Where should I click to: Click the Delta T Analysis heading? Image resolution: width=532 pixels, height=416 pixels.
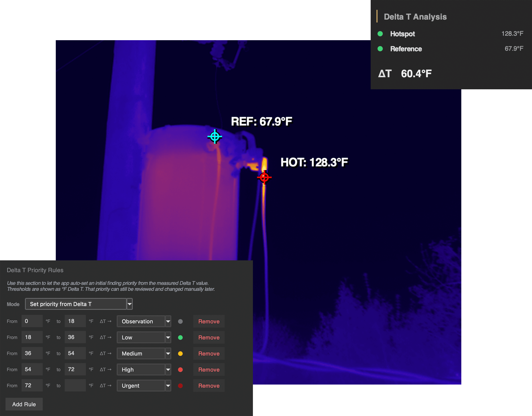click(415, 17)
